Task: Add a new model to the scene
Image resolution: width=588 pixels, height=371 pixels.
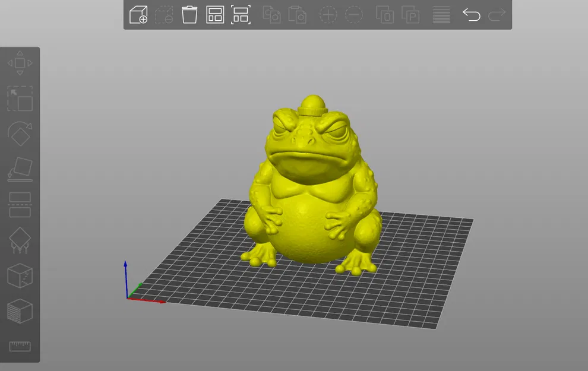Action: (138, 15)
